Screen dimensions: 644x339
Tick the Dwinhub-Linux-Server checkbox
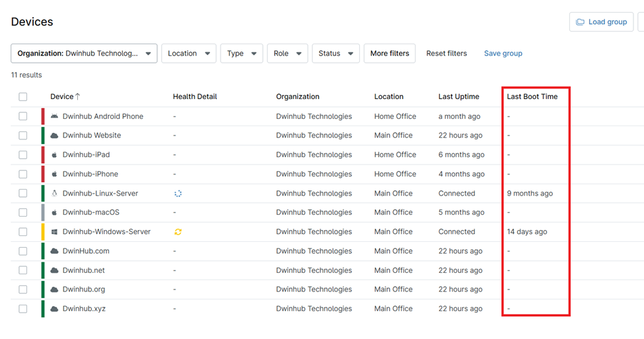[23, 193]
